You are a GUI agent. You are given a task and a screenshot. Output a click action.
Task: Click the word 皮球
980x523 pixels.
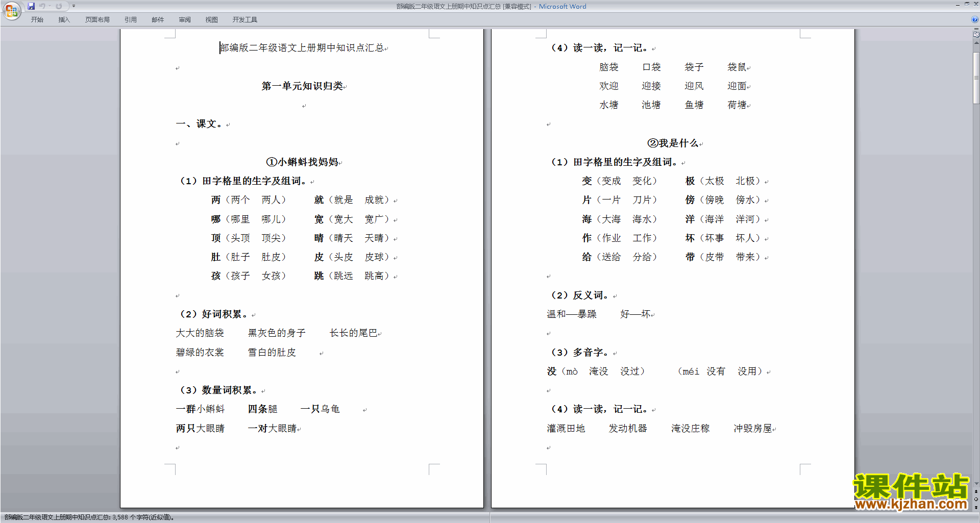point(374,257)
